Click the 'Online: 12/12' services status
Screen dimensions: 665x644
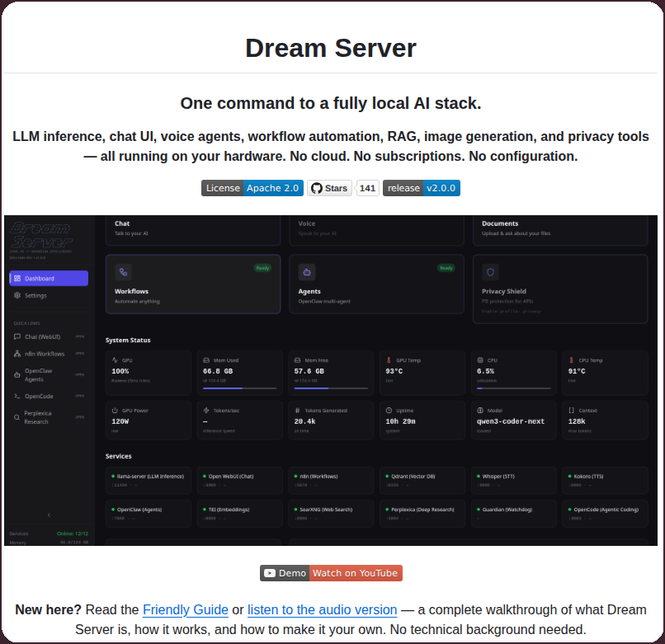coord(73,534)
